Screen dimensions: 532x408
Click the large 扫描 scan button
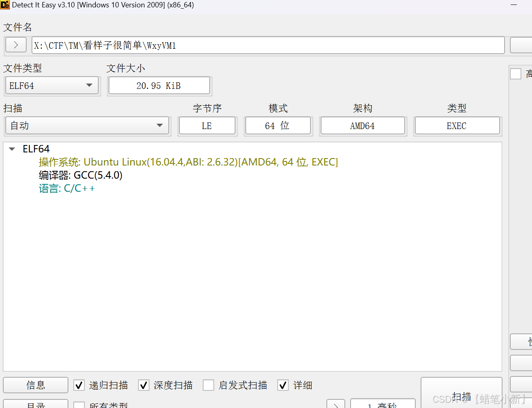pyautogui.click(x=462, y=393)
